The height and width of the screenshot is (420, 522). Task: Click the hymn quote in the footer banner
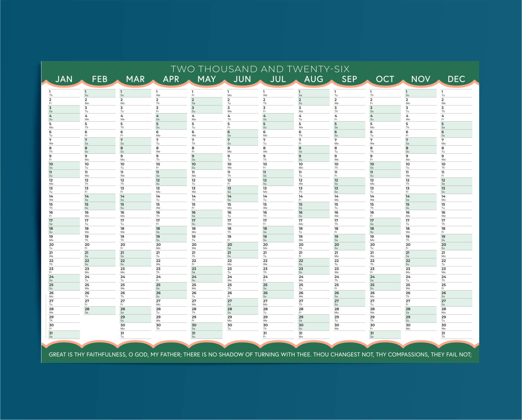point(260,355)
